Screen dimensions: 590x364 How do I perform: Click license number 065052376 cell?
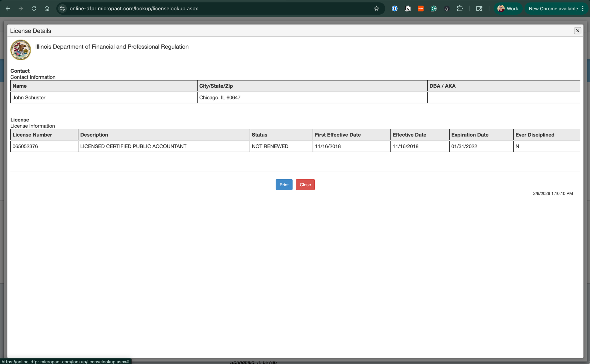pyautogui.click(x=25, y=146)
